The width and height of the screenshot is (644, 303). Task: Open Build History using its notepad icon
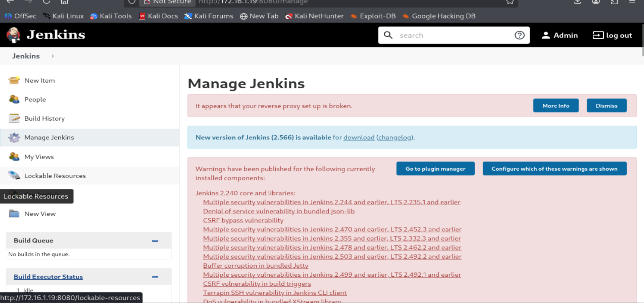click(x=14, y=118)
